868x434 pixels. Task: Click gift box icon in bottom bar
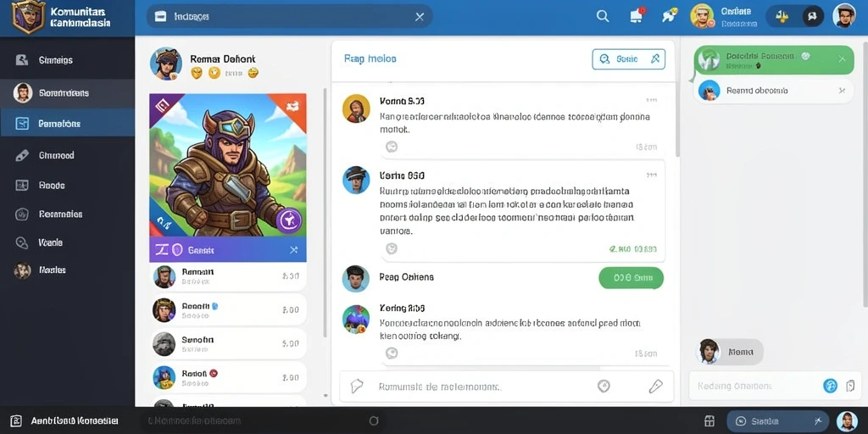coord(709,421)
